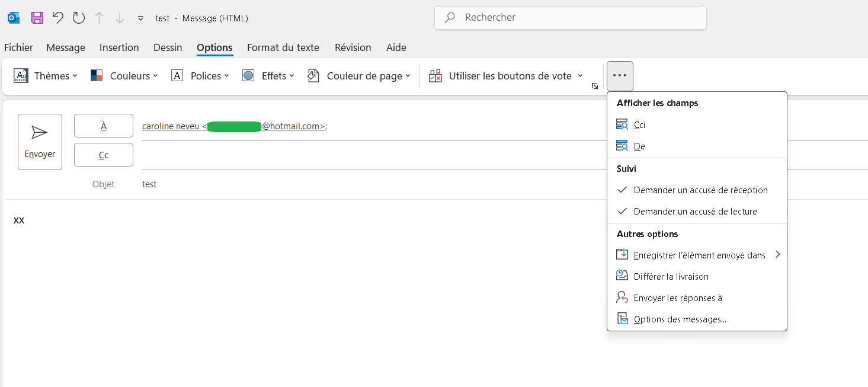Click the Cc address input field
The image size is (868, 387).
(373, 155)
